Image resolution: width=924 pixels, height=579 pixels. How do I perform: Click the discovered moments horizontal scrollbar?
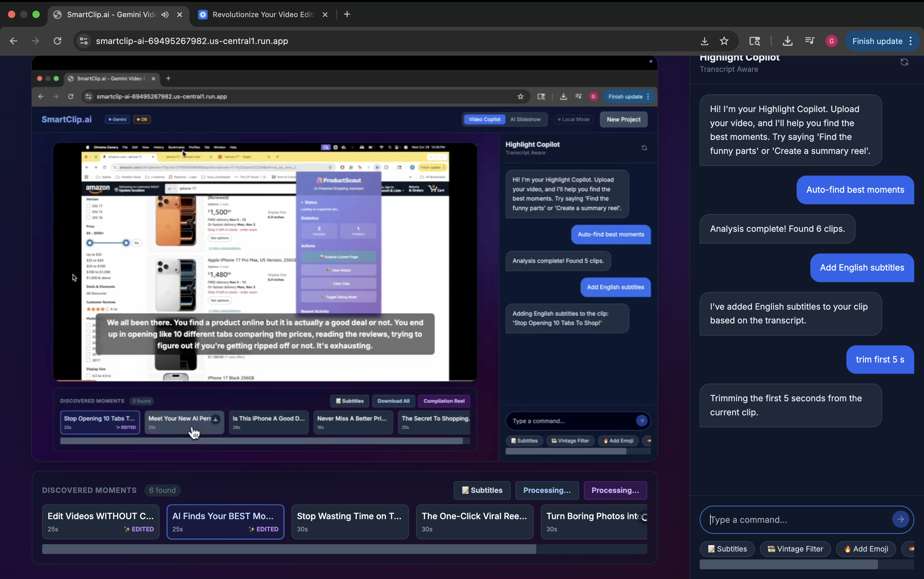tap(289, 549)
